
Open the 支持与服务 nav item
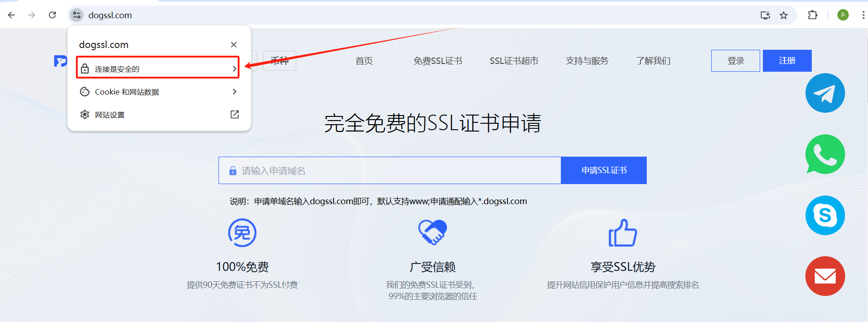click(x=587, y=61)
